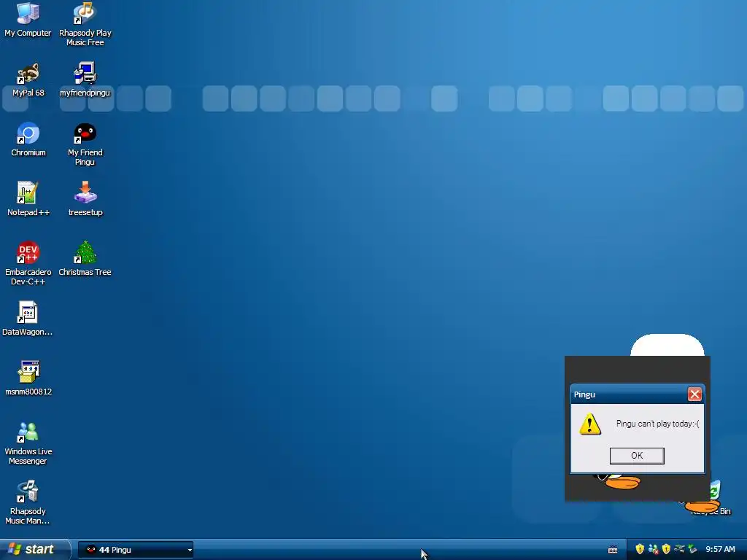This screenshot has width=747, height=560.
Task: Click the 44 Pingu taskbar group button
Action: pos(133,550)
